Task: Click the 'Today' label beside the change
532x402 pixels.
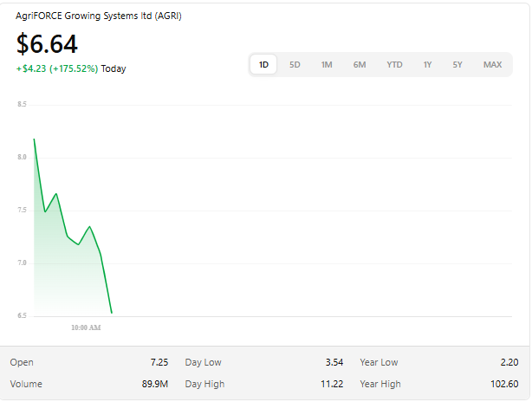Action: point(114,68)
